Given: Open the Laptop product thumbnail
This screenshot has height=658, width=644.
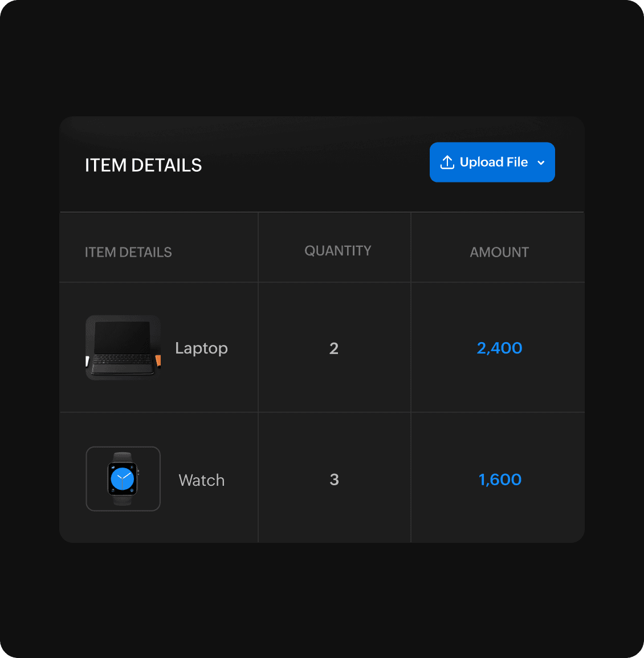Looking at the screenshot, I should [x=123, y=347].
